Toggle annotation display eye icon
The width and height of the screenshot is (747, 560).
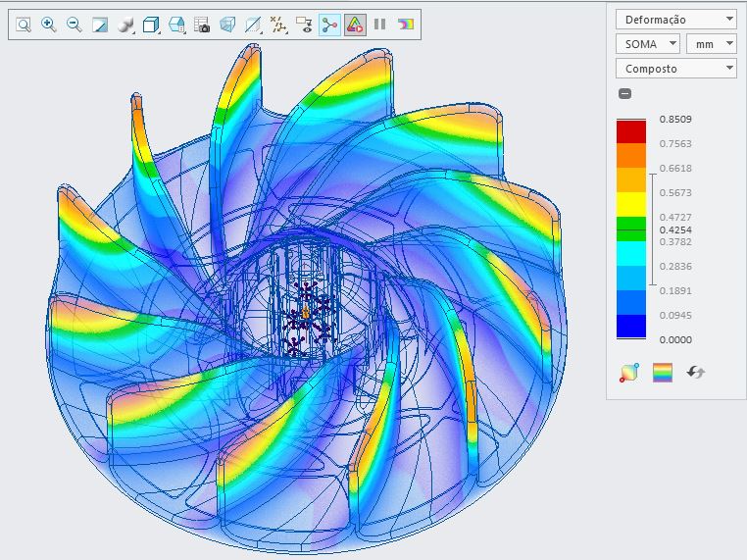pos(304,25)
